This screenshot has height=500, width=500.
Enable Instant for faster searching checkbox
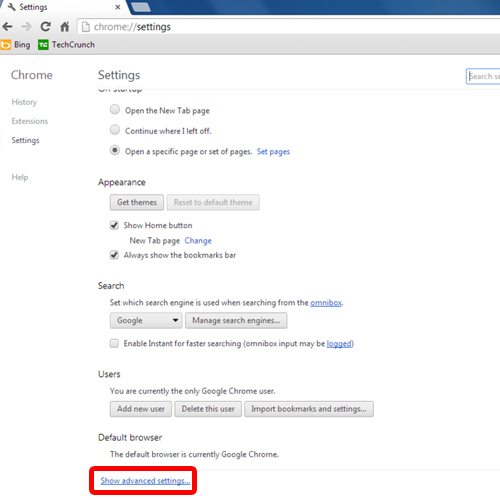pos(114,343)
